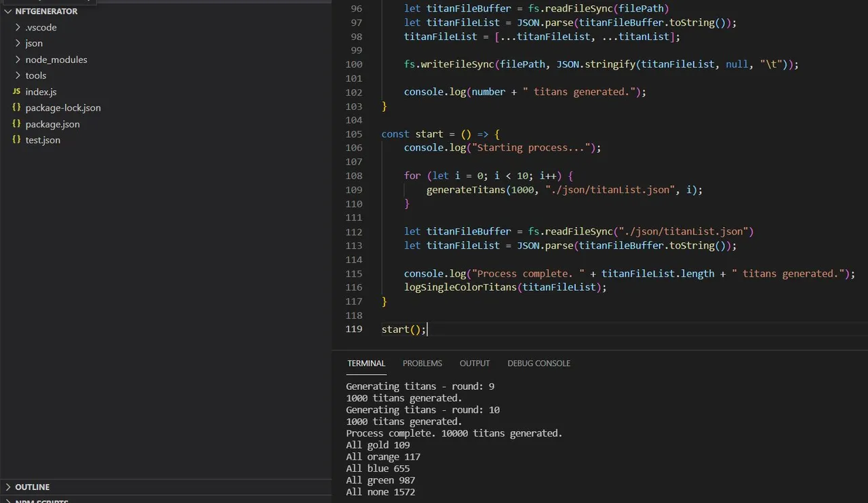868x503 pixels.
Task: Click the for loop keyword on line 108
Action: click(412, 176)
